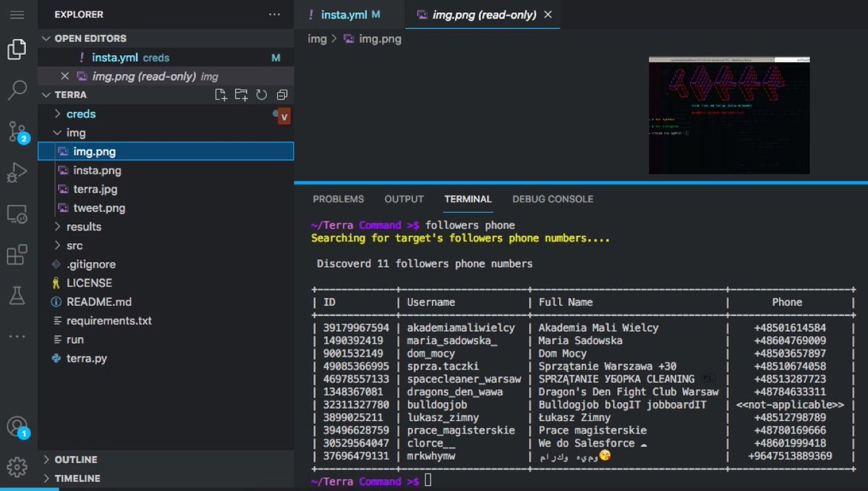Viewport: 868px width, 491px height.
Task: Open the Manage gear icon
Action: coord(17,467)
